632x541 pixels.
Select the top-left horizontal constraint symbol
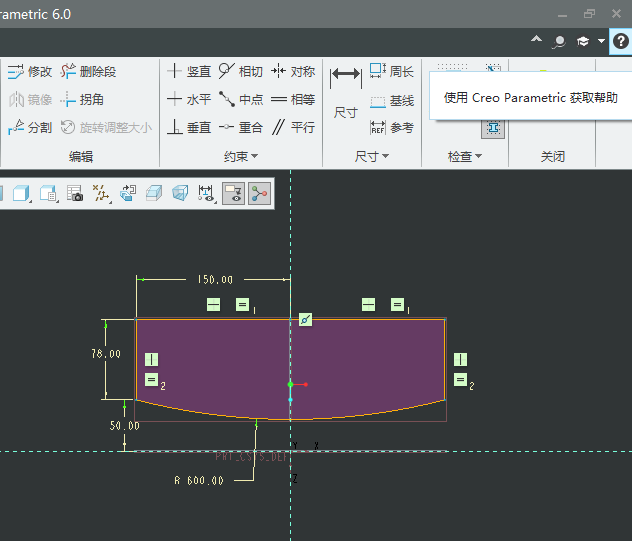pos(214,304)
